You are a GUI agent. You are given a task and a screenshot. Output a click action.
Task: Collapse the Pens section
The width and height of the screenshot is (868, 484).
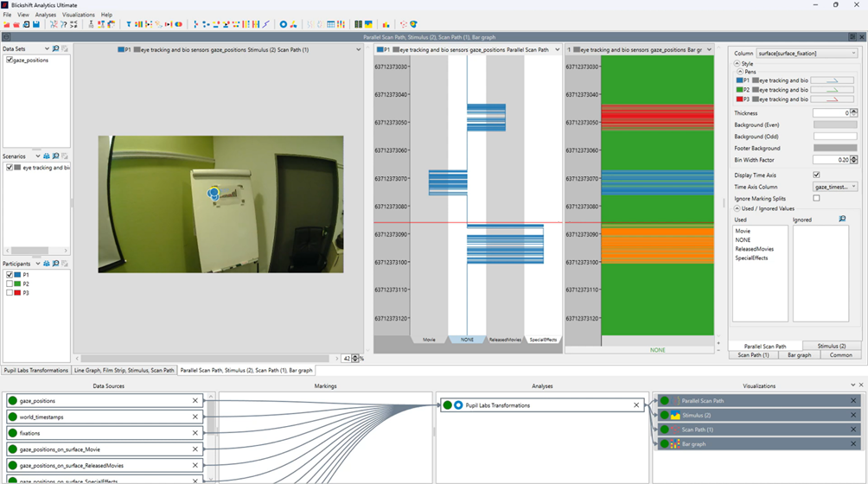click(740, 72)
